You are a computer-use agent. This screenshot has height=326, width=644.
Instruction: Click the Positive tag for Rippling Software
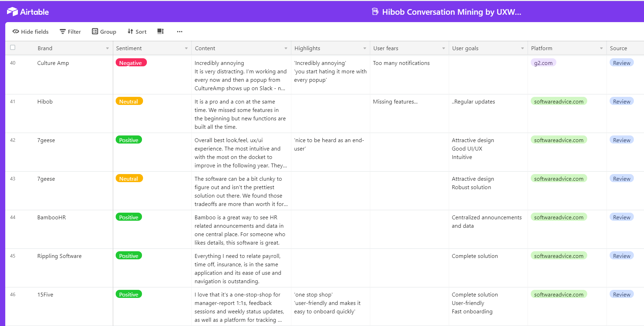pos(129,256)
